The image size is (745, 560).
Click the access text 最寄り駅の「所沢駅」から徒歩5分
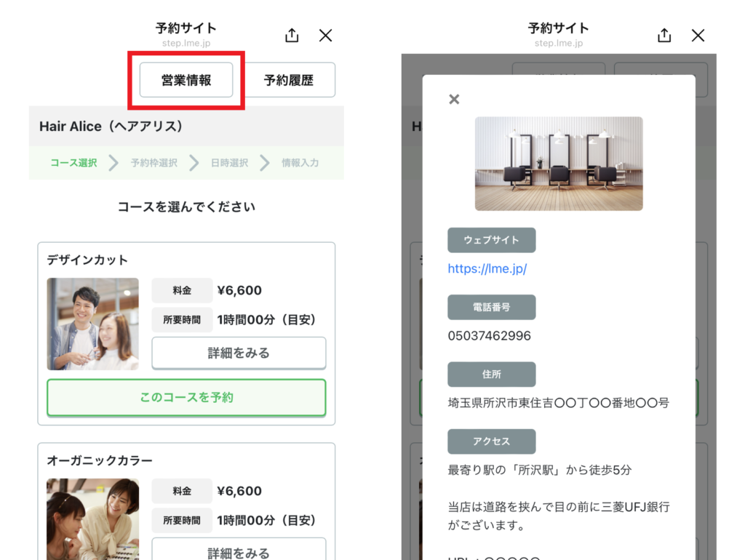(x=540, y=471)
